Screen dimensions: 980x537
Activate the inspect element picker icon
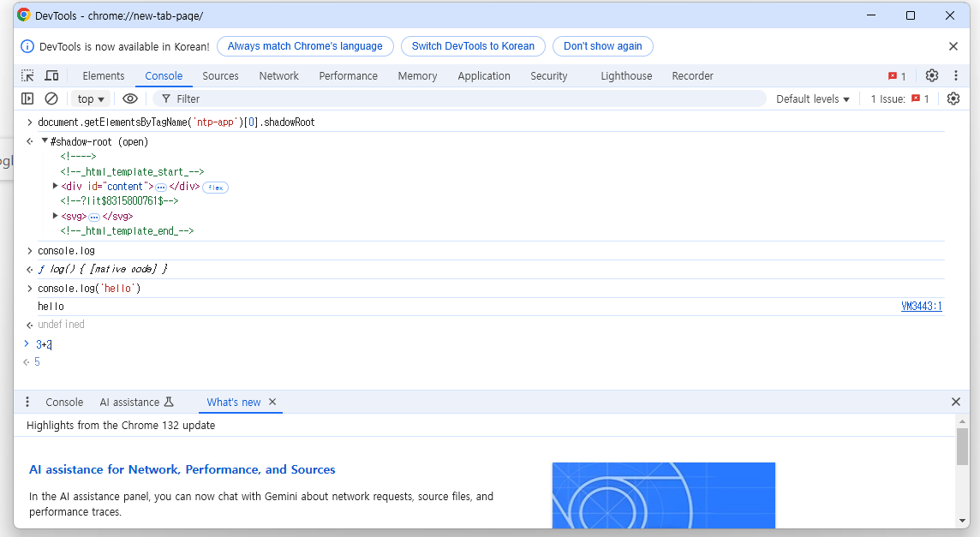27,75
